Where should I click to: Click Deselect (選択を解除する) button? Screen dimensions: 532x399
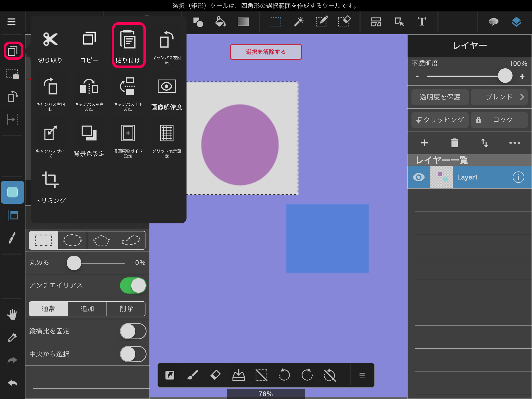266,52
